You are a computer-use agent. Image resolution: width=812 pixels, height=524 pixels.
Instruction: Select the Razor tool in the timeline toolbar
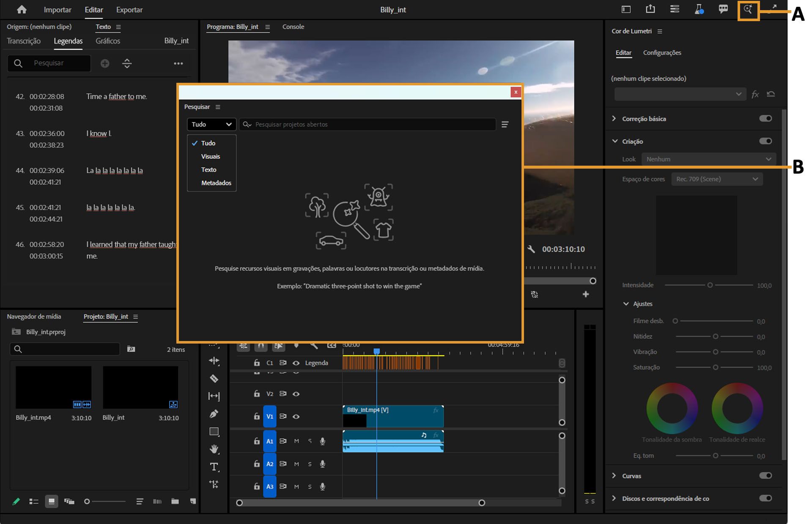pos(214,379)
